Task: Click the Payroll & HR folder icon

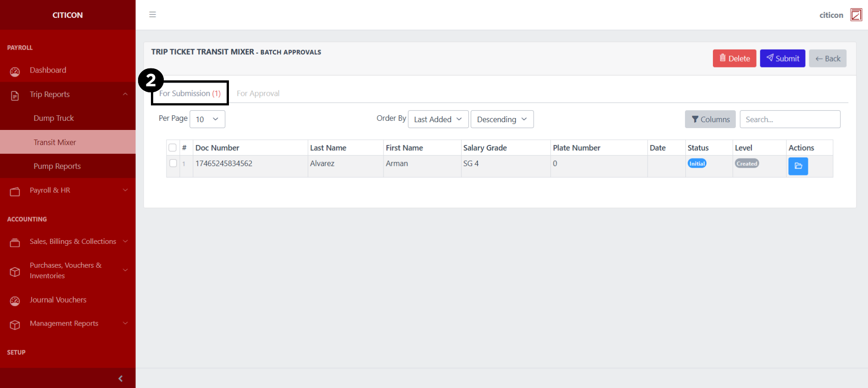Action: point(15,191)
